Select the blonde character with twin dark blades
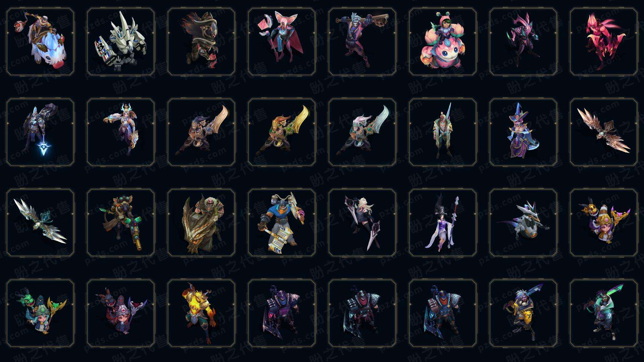This screenshot has width=644, height=362. point(362,223)
